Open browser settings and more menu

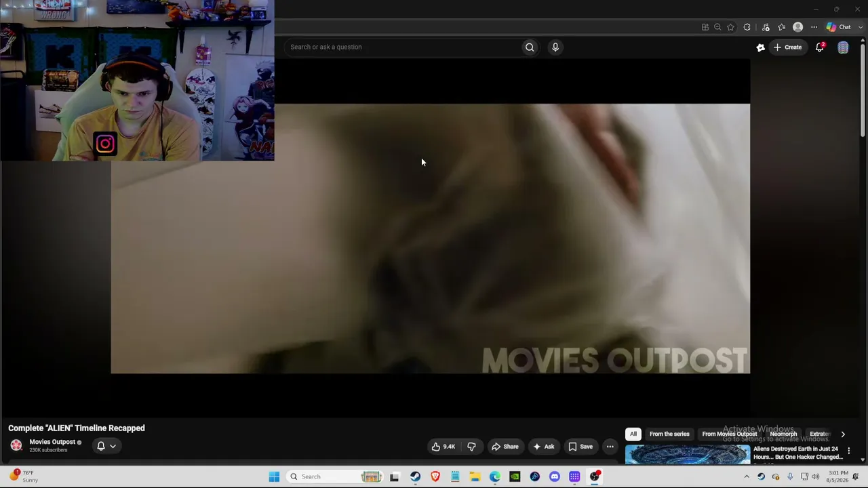814,27
